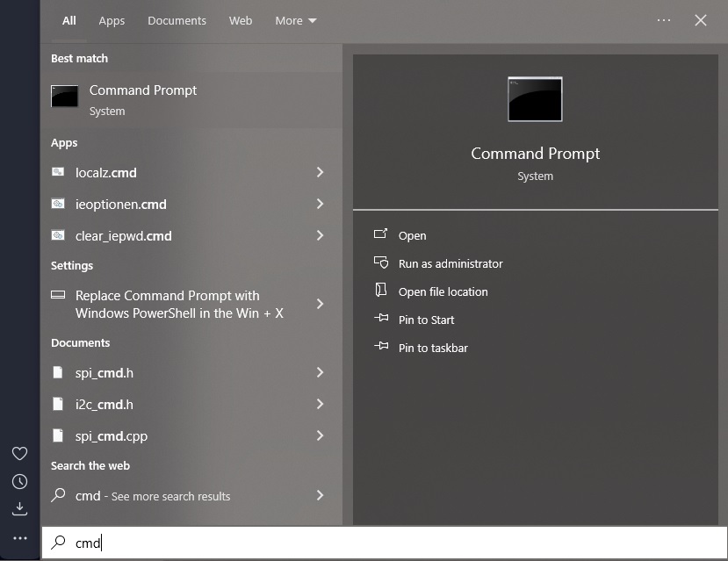
Task: Click the large Command Prompt preview thumbnail
Action: click(535, 99)
